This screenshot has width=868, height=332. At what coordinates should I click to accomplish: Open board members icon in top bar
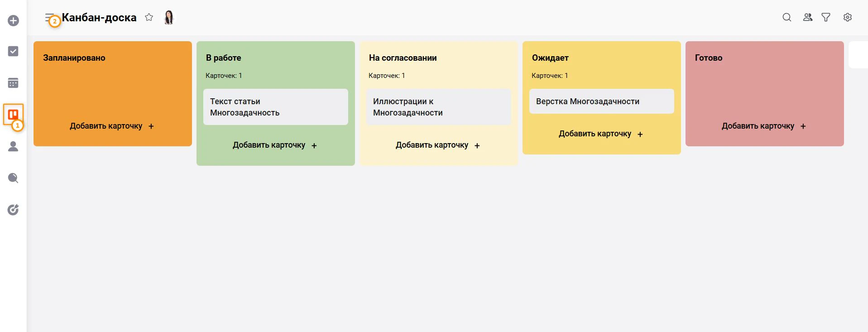[808, 17]
